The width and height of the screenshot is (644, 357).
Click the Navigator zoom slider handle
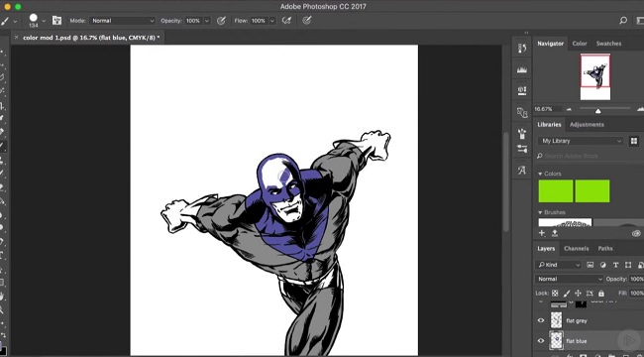point(598,111)
